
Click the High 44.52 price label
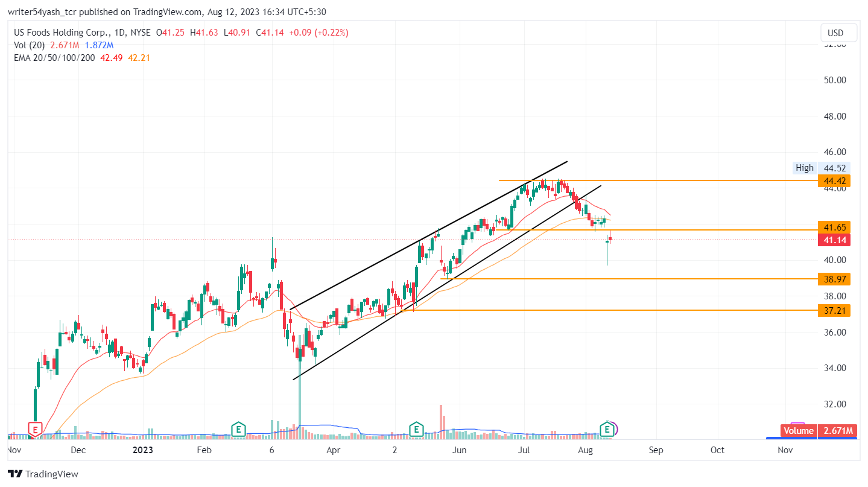(x=822, y=168)
